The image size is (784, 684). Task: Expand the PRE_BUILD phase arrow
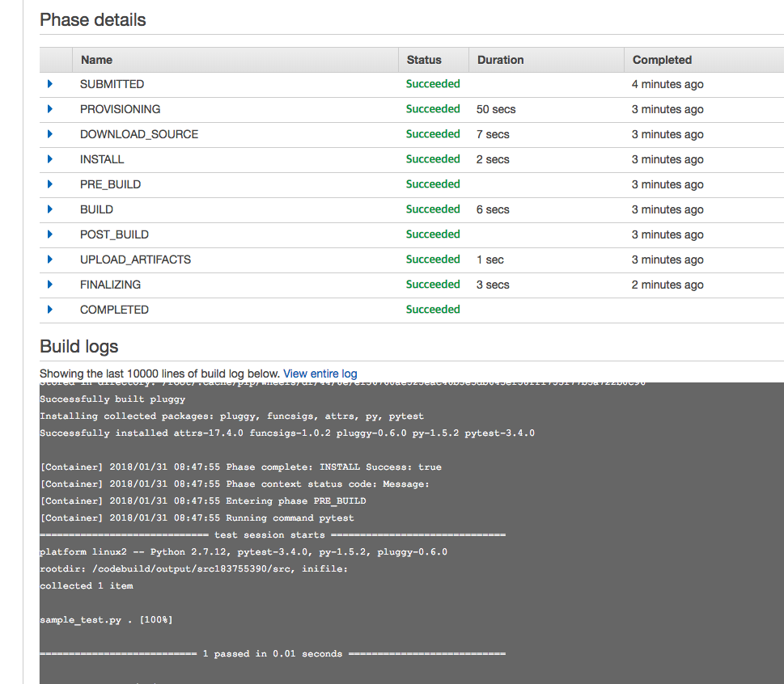(50, 184)
